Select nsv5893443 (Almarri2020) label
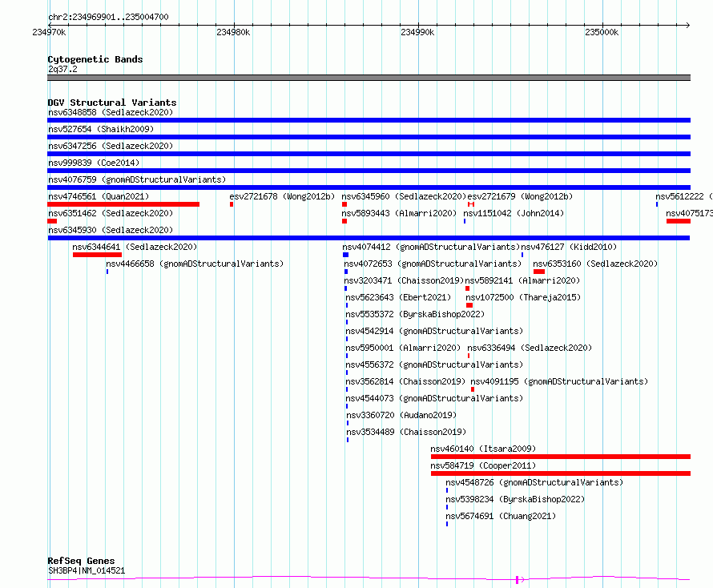 click(x=399, y=213)
